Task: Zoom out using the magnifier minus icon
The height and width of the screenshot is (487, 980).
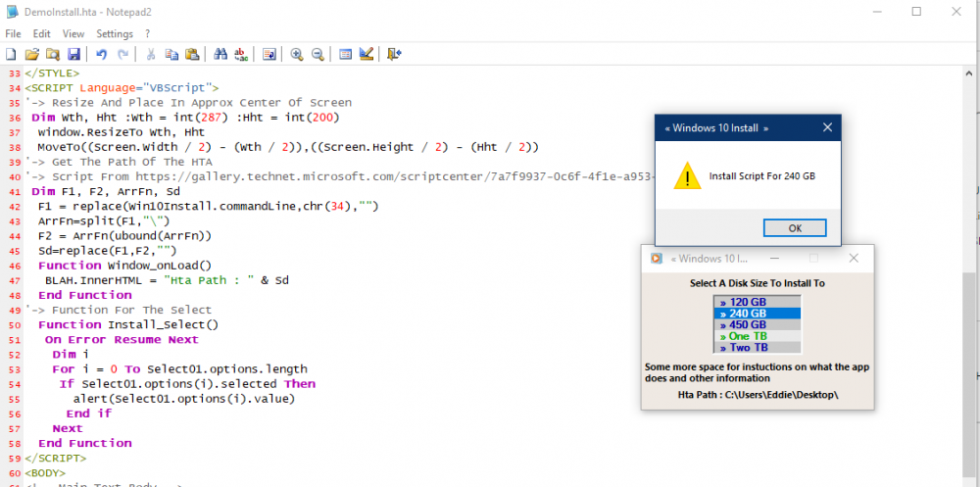Action: (318, 54)
